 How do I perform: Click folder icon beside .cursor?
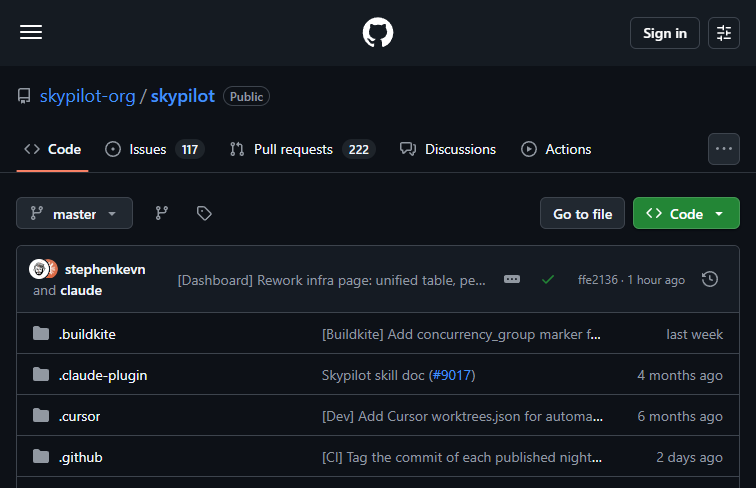click(41, 415)
